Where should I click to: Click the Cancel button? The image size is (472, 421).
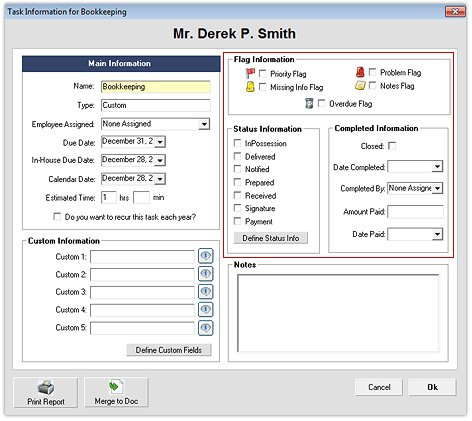pos(379,387)
